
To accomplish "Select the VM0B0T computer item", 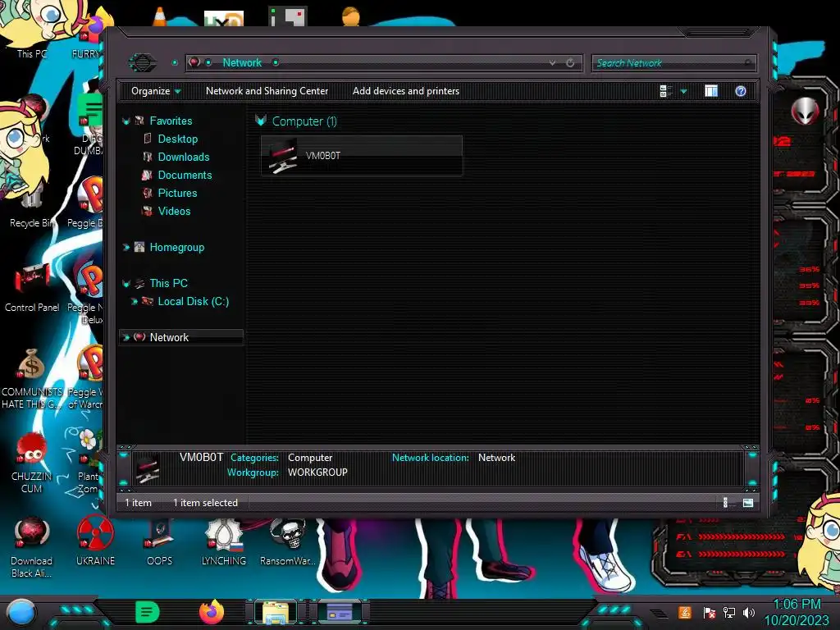I will point(362,155).
